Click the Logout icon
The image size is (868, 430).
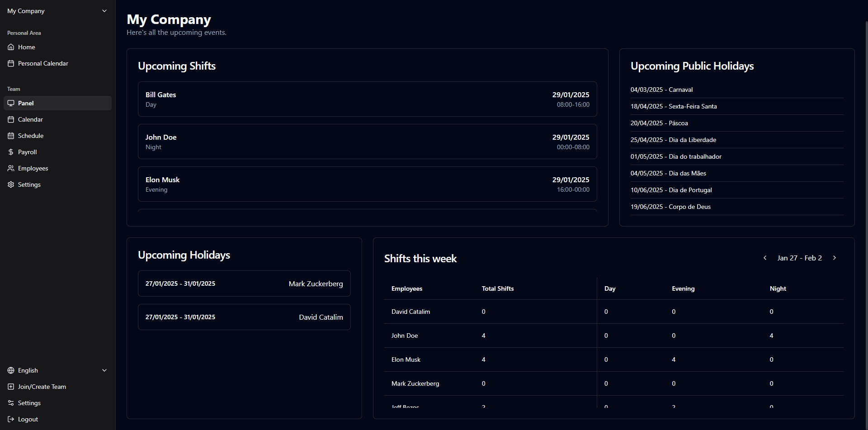point(11,419)
